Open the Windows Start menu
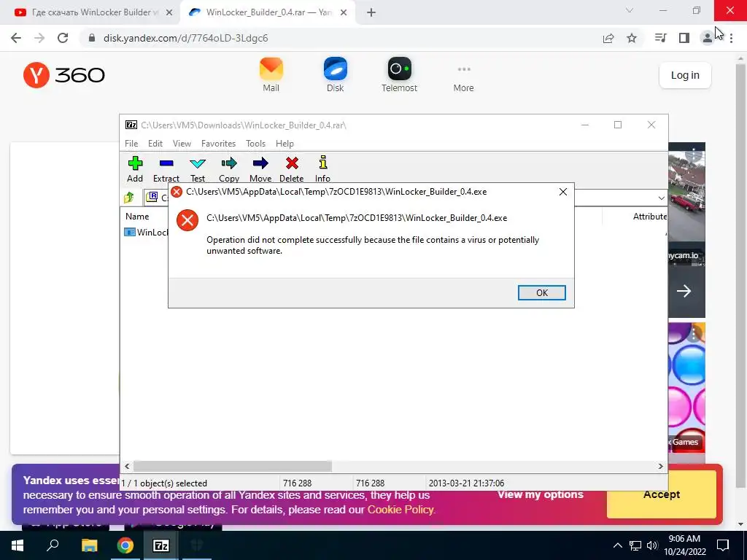This screenshot has width=747, height=560. tap(18, 545)
